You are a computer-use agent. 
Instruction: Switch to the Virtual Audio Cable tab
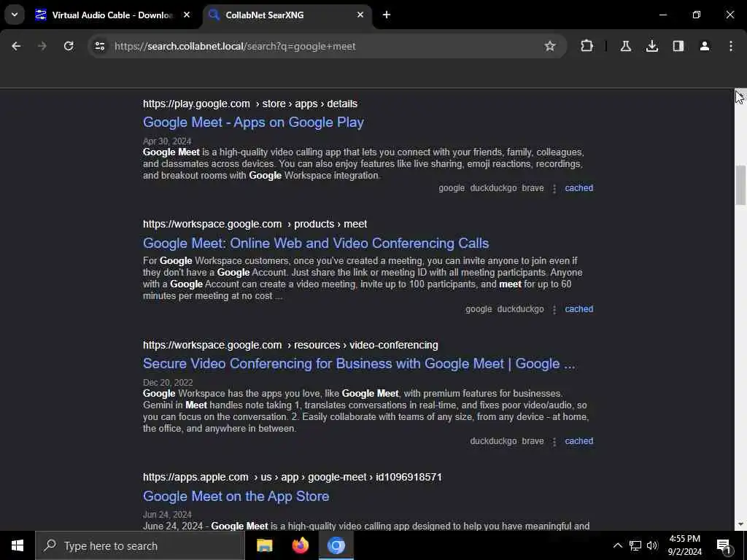pos(112,15)
